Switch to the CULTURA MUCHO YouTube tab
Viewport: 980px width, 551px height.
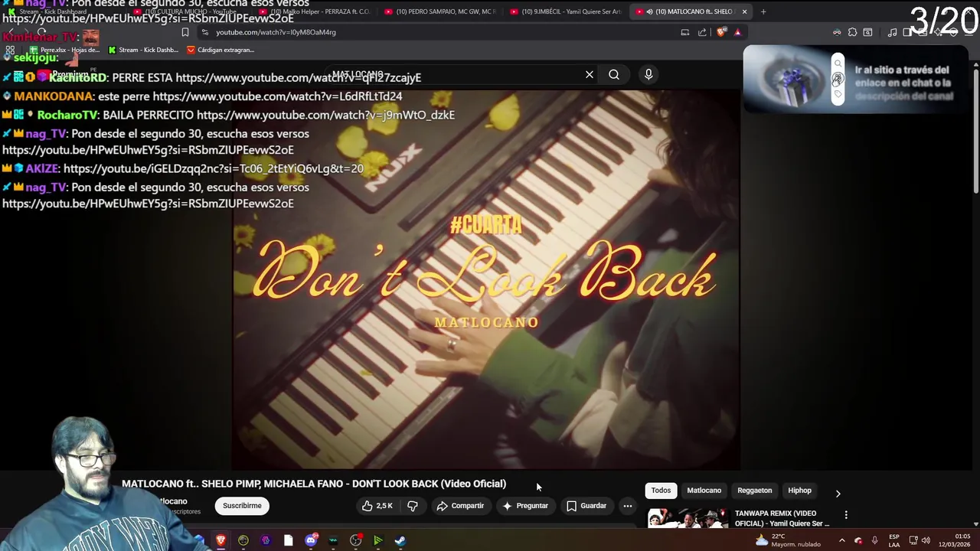[186, 11]
